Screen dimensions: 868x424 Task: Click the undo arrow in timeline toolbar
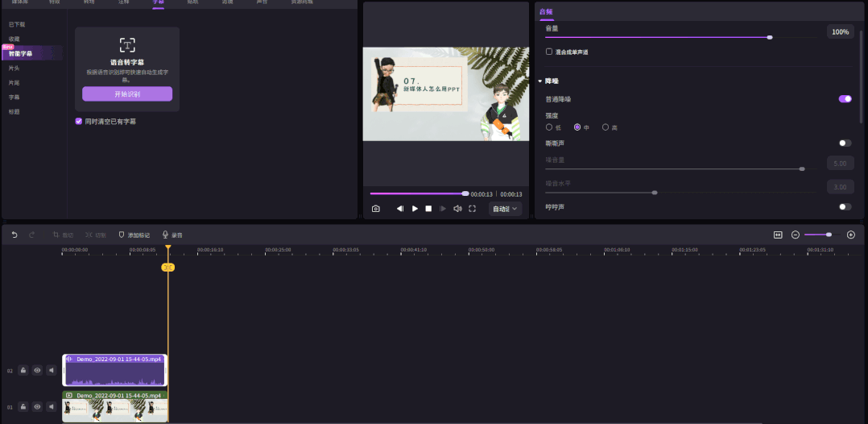click(14, 235)
